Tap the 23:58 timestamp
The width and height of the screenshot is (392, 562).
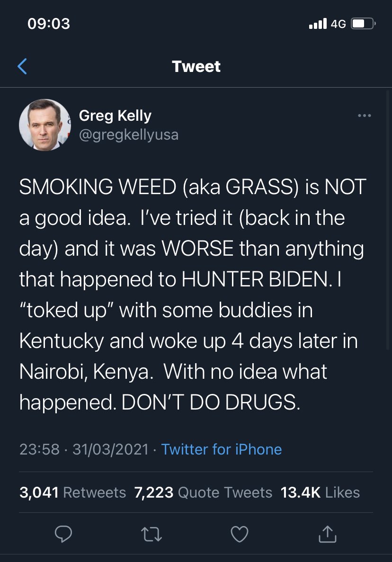pyautogui.click(x=39, y=449)
